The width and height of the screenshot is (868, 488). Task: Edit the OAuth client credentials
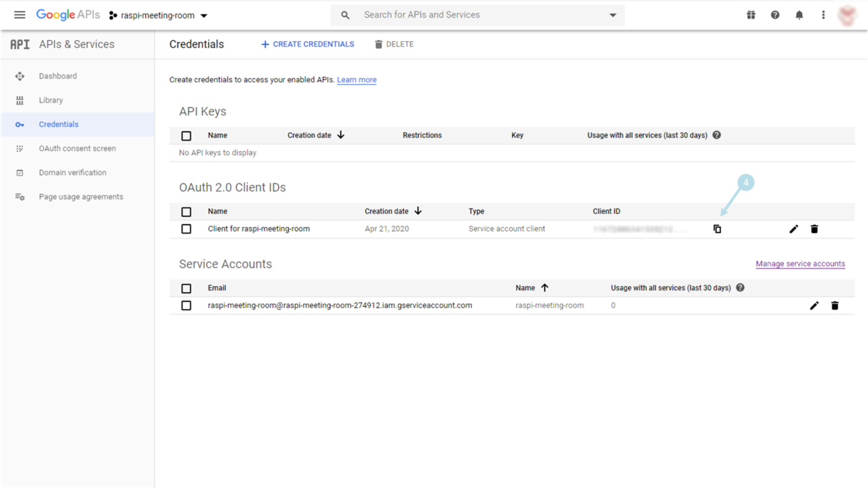(793, 228)
